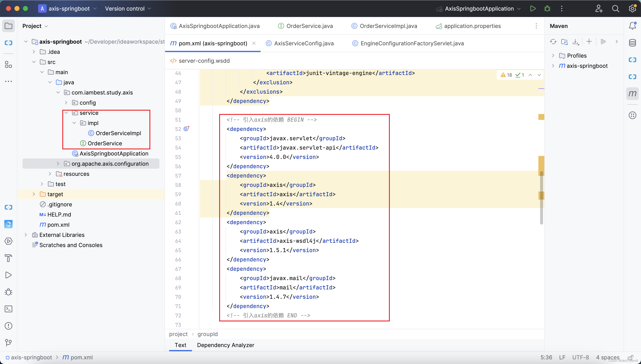
Task: Click the Search everywhere magnifier icon
Action: pyautogui.click(x=616, y=8)
